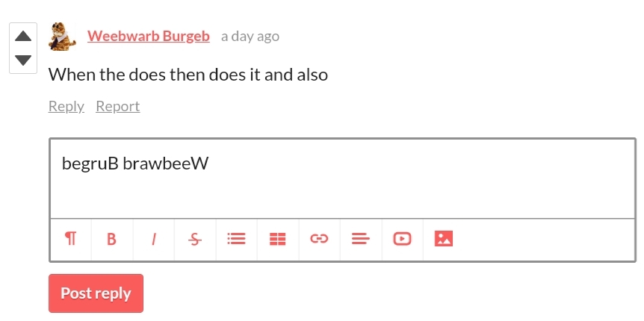Image resolution: width=644 pixels, height=321 pixels.
Task: Focus the reply text area
Action: 342,179
